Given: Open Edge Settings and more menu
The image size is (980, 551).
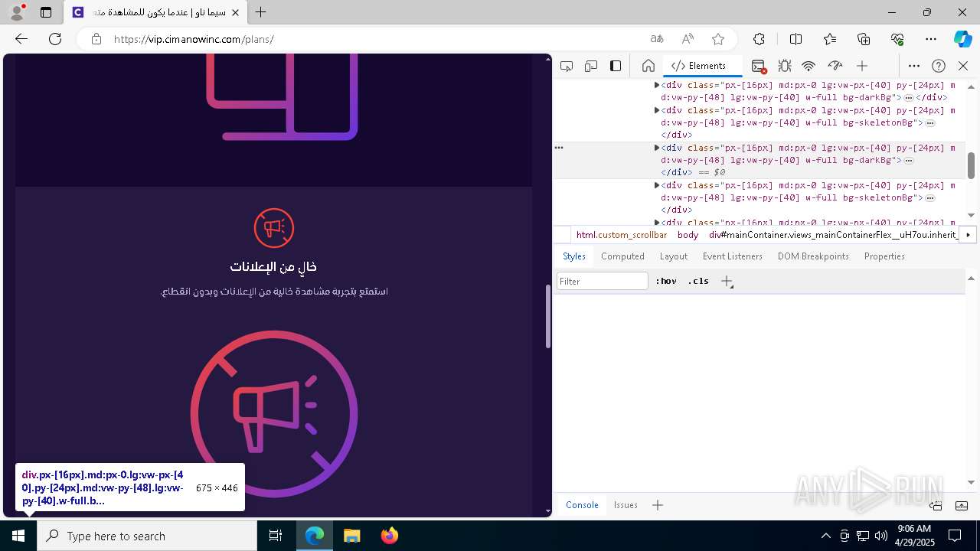Looking at the screenshot, I should 931,39.
